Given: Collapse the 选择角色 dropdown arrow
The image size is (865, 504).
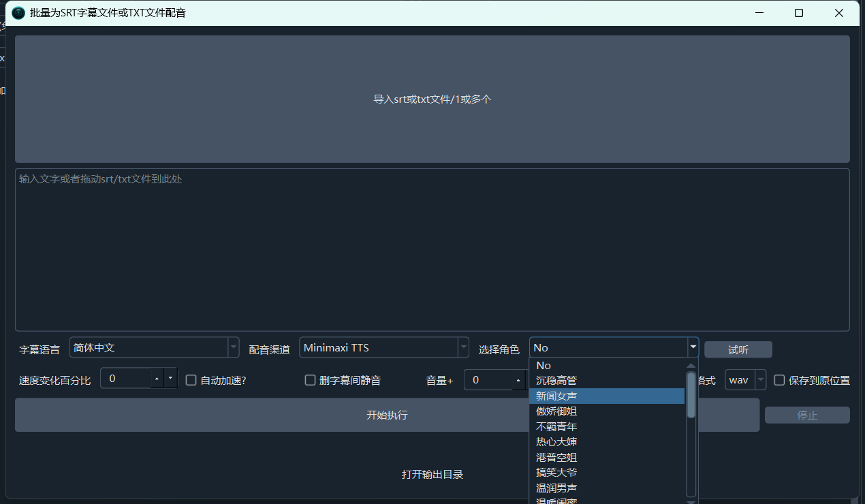Looking at the screenshot, I should [693, 347].
